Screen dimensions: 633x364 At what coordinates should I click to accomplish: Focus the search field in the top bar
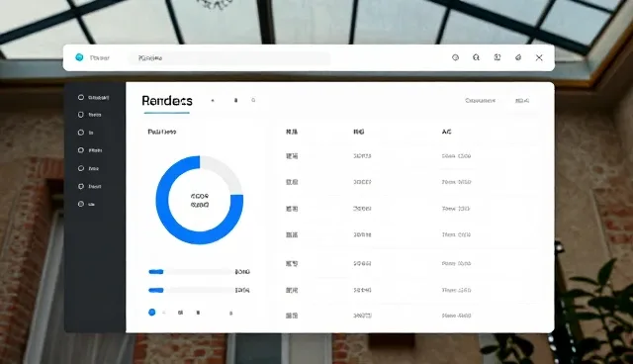pos(230,58)
